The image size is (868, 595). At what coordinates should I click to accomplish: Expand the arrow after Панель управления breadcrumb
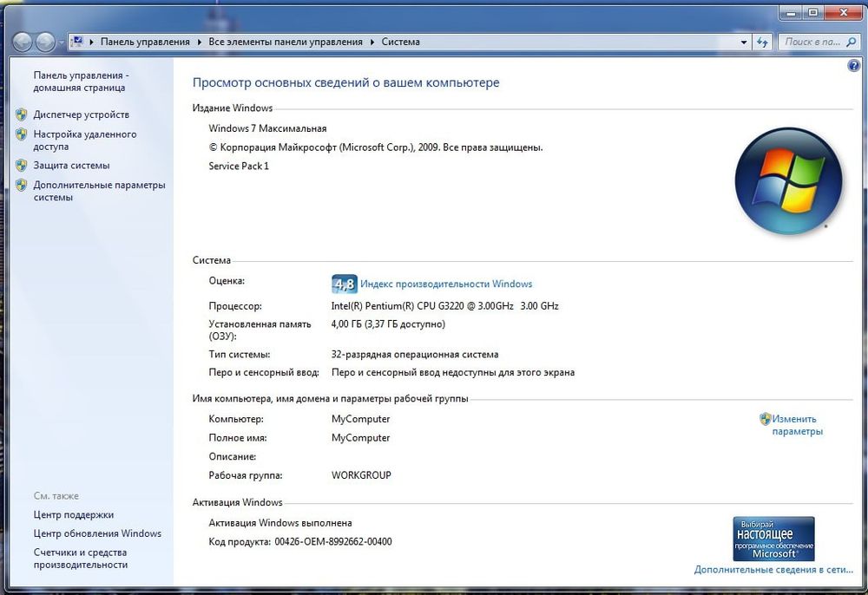click(200, 42)
